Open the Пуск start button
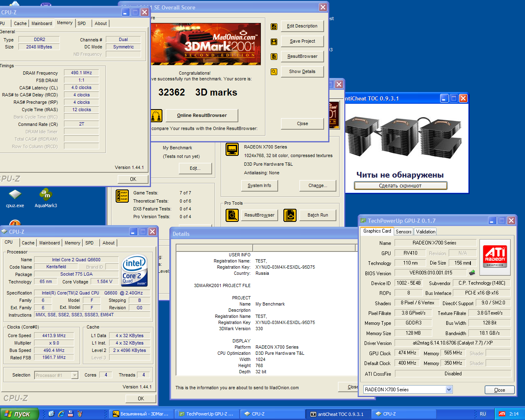Viewport: 525px width, 420px height. pos(19,414)
